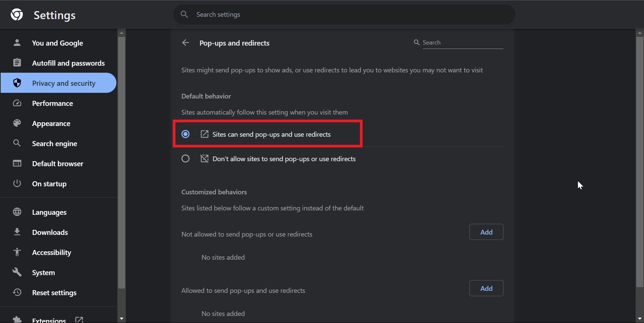Click the sidebar scroll down arrow
The image size is (644, 323).
121,319
